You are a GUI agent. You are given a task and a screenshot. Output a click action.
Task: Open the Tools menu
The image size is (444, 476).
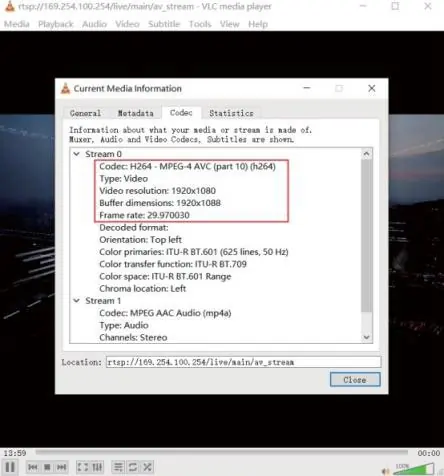[200, 24]
